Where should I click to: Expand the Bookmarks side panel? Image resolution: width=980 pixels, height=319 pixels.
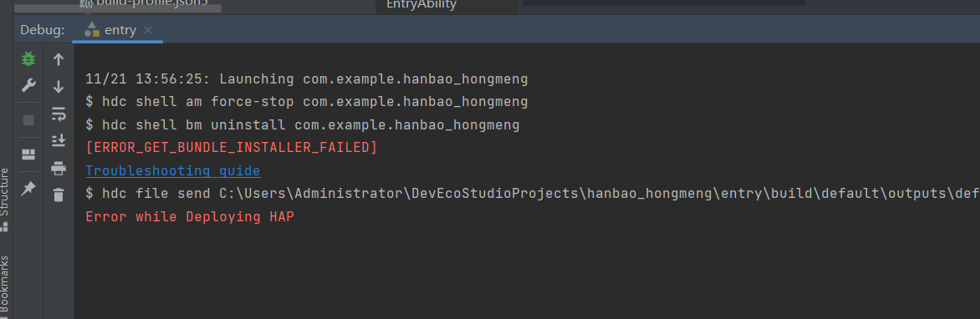click(5, 286)
